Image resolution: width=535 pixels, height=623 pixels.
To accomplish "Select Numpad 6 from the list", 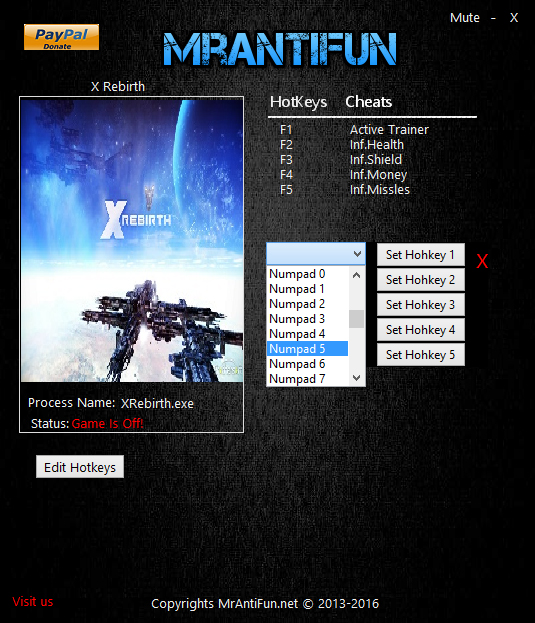I will pos(308,364).
